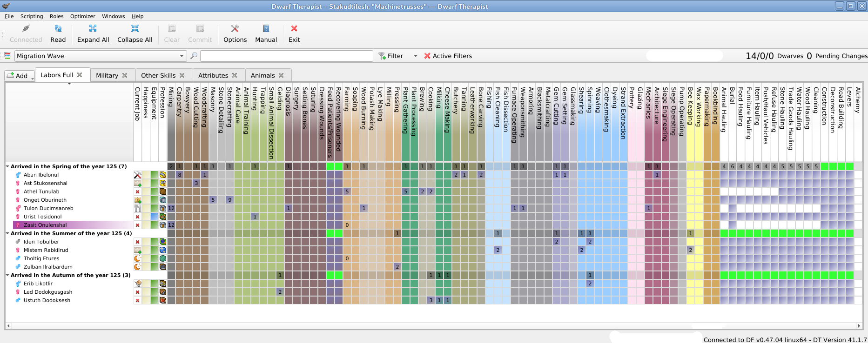Click the Read toolbar icon
The width and height of the screenshot is (868, 343).
click(x=58, y=29)
